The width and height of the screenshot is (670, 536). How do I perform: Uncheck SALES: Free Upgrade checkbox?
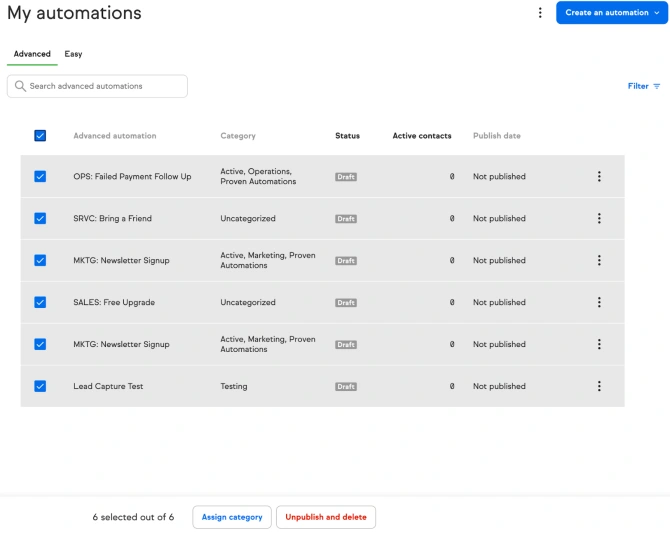[x=40, y=302]
